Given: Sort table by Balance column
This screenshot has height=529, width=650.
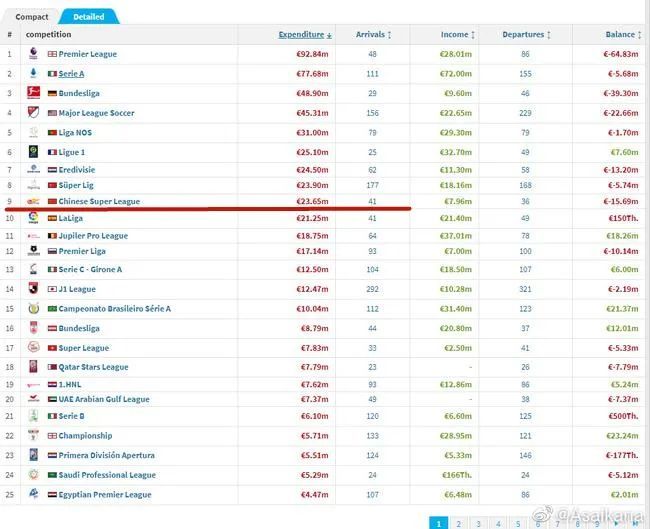Looking at the screenshot, I should (x=621, y=35).
